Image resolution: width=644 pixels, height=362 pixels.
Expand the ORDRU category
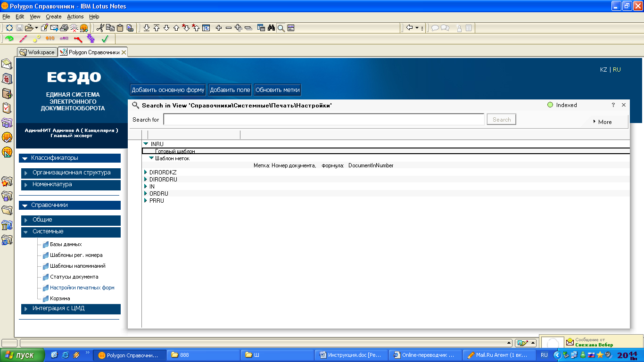(x=146, y=194)
